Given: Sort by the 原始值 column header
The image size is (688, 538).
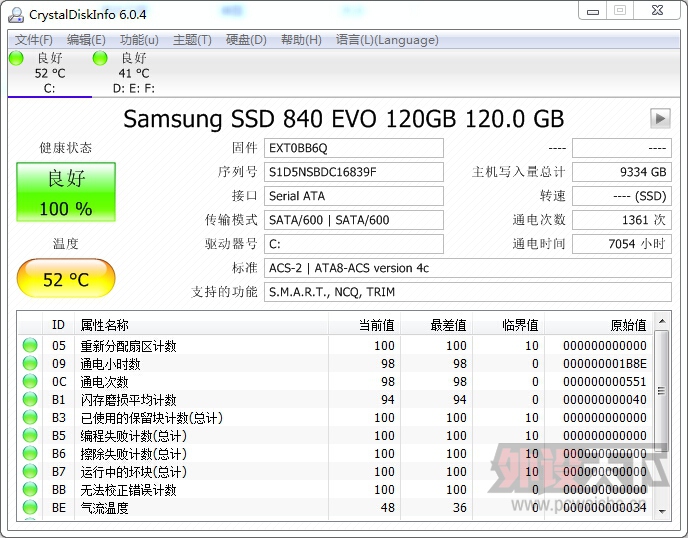Looking at the screenshot, I should pyautogui.click(x=598, y=325).
